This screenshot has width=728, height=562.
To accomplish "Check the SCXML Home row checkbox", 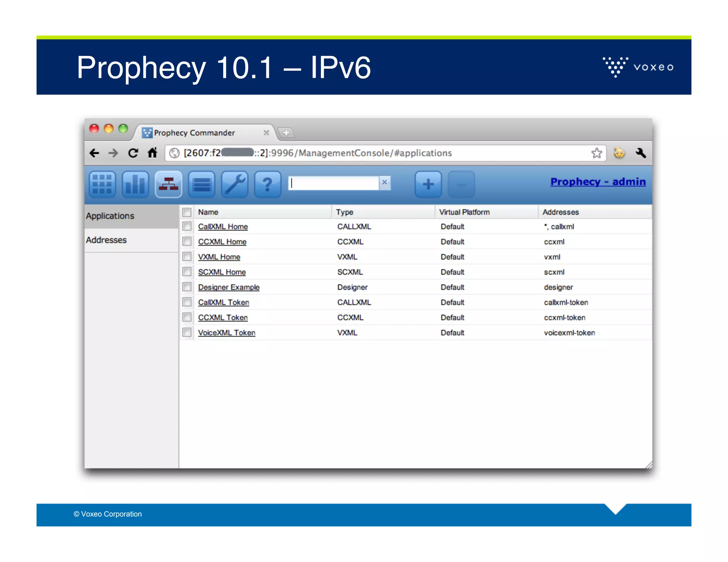I will click(x=187, y=272).
